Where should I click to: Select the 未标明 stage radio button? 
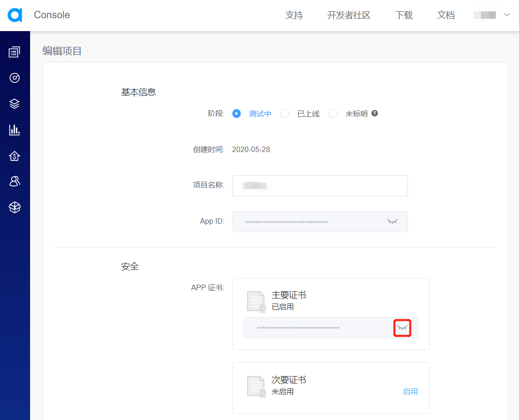coord(333,114)
